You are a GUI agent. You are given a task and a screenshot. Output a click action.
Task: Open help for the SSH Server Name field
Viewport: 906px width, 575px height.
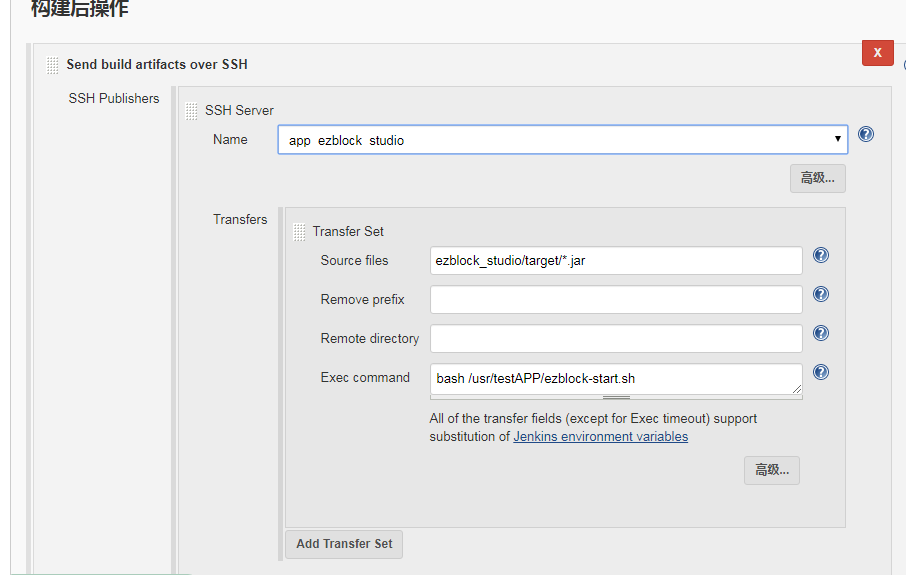click(x=866, y=134)
